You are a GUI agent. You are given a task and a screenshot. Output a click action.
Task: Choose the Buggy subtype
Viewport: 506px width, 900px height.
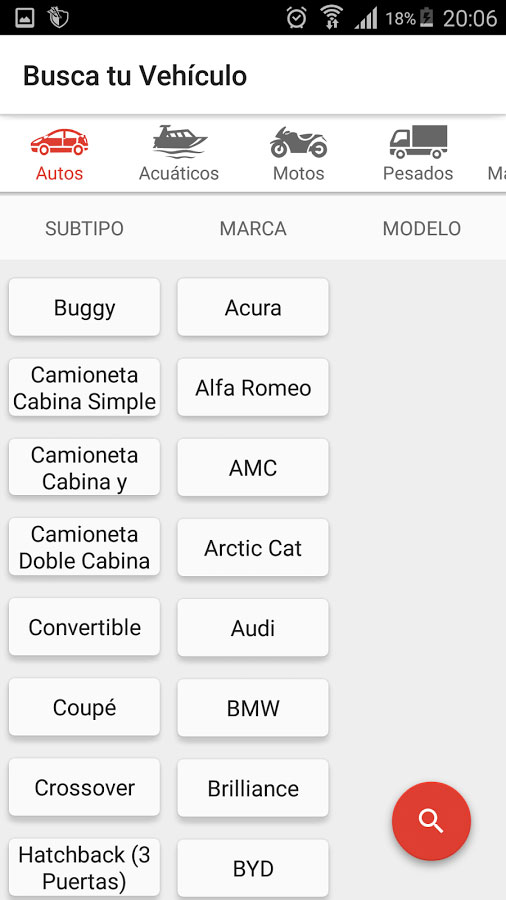pyautogui.click(x=84, y=308)
